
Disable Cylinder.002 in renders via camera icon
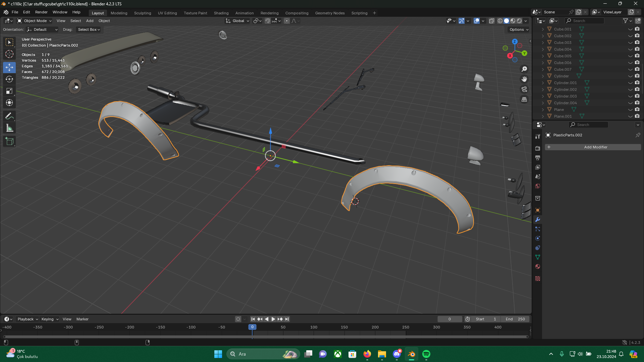coord(637,89)
